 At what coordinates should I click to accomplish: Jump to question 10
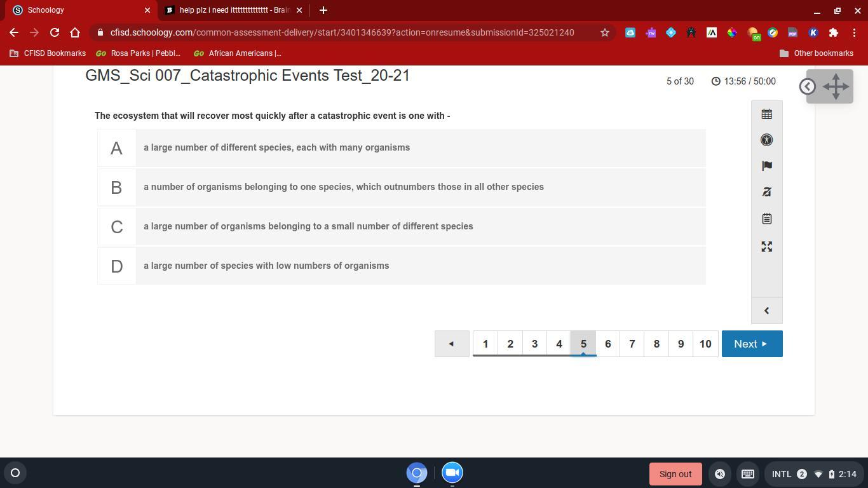(x=705, y=344)
